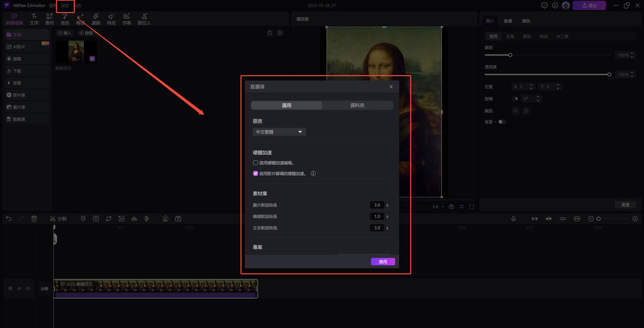
Task: Click the info icon beside hardware decoding option
Action: (x=313, y=174)
